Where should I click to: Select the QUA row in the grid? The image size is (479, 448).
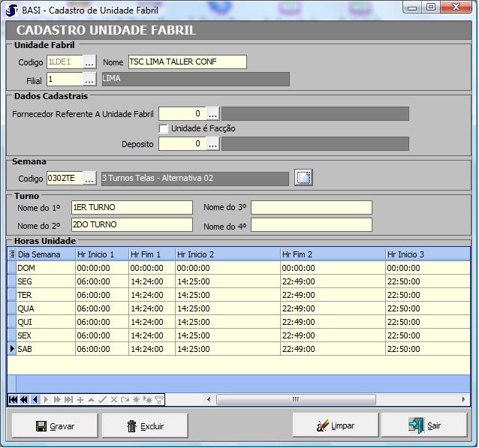(45, 308)
